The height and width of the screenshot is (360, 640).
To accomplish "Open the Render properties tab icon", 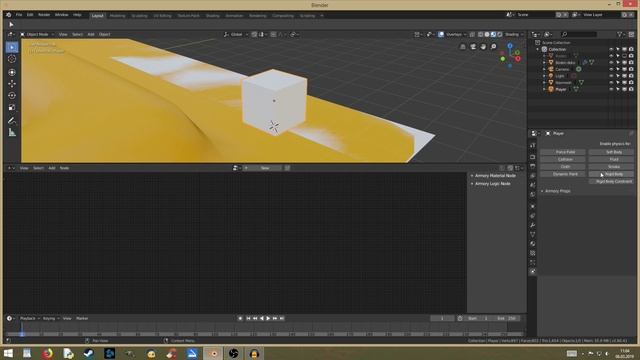I will coord(533,157).
